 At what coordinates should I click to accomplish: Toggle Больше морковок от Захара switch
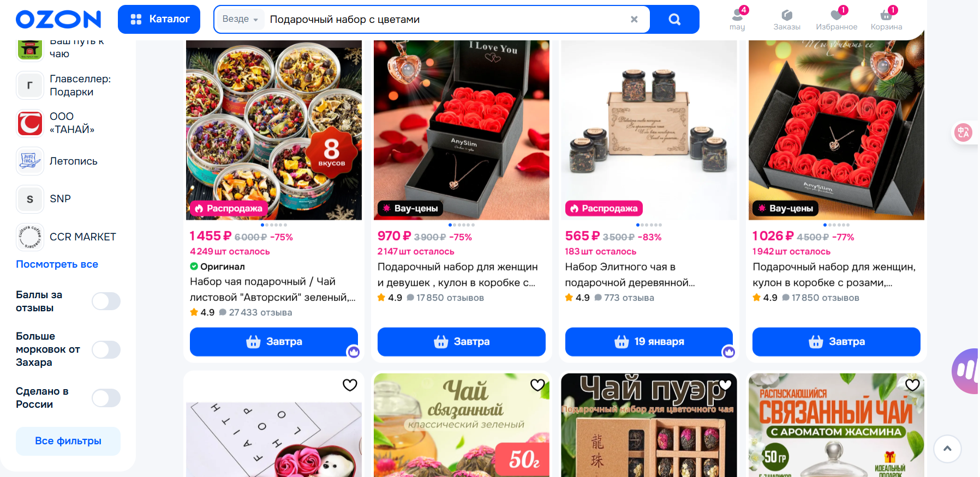[106, 349]
